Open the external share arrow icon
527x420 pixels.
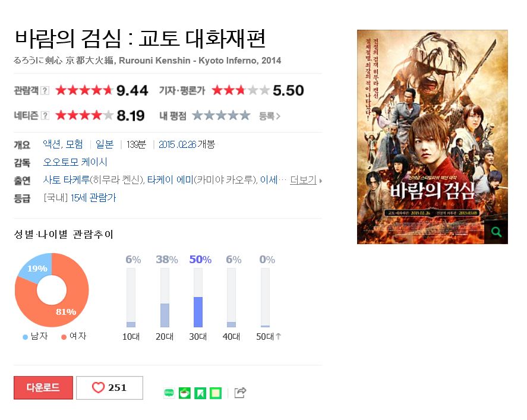240,393
